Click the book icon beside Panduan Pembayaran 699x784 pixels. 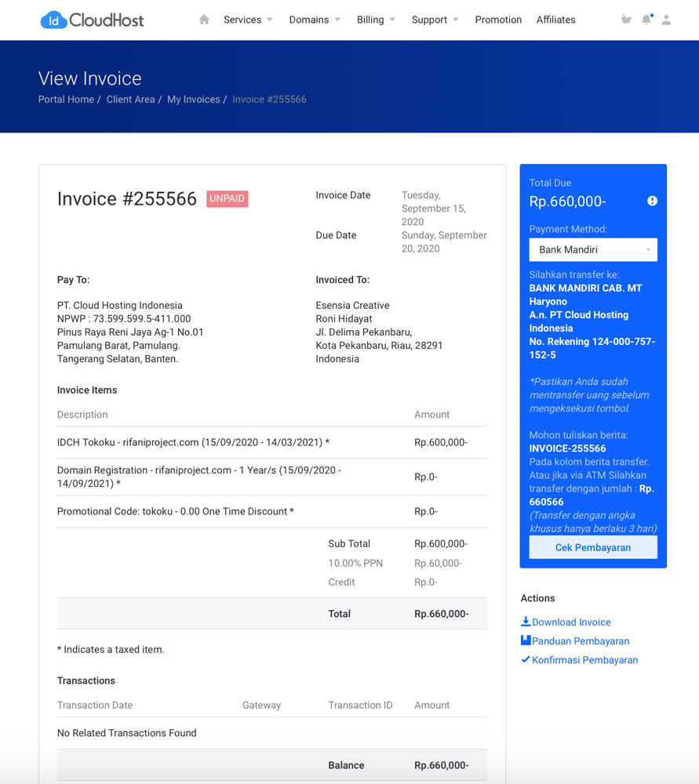pos(524,641)
